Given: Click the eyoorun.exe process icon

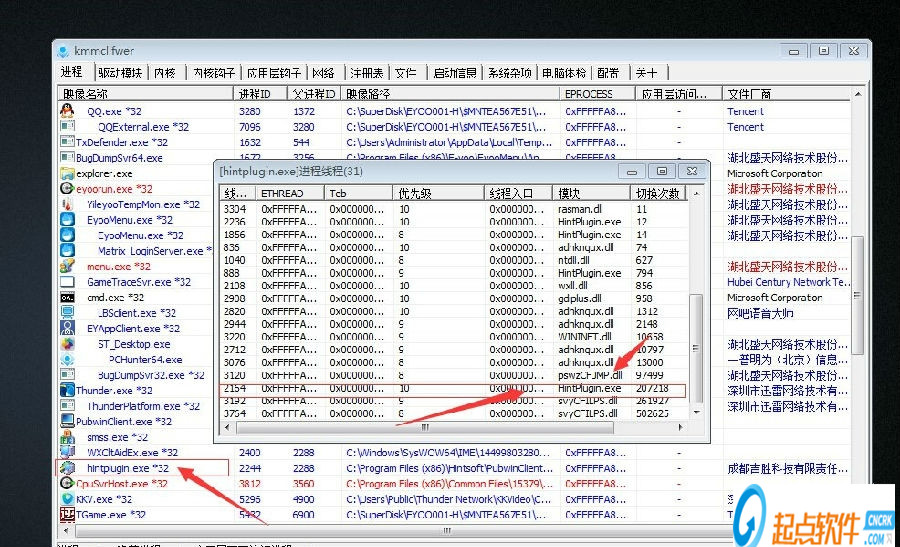Looking at the screenshot, I should pyautogui.click(x=67, y=188).
